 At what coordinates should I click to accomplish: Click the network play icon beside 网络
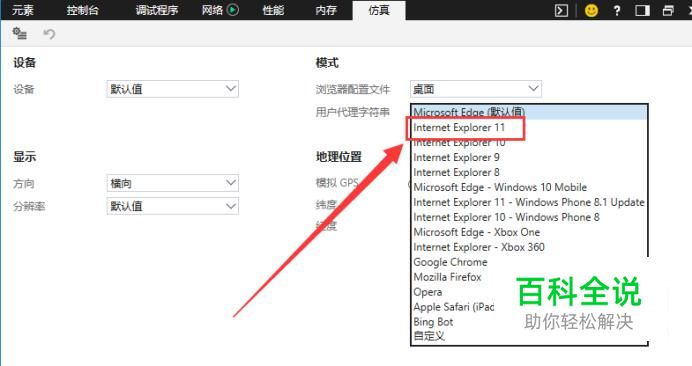(233, 10)
